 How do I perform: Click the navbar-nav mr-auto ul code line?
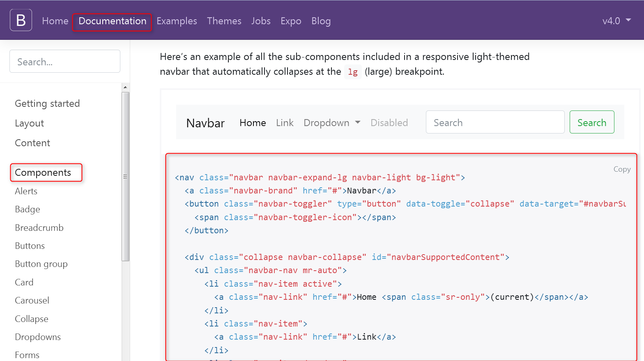[270, 270]
